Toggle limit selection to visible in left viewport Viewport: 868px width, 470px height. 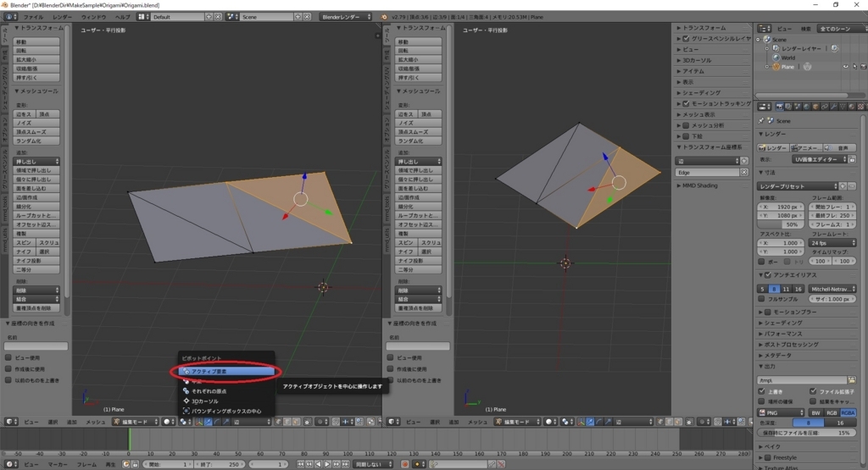pos(307,422)
